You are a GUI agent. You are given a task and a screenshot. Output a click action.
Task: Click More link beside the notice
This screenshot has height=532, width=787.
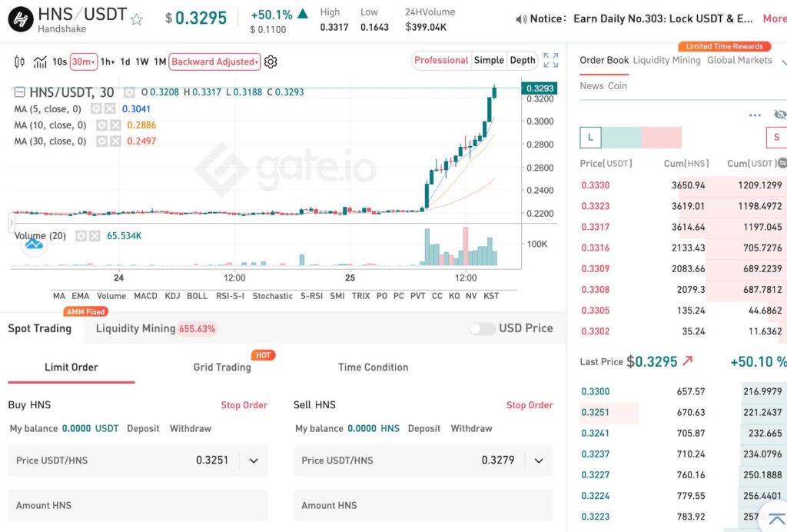point(775,18)
